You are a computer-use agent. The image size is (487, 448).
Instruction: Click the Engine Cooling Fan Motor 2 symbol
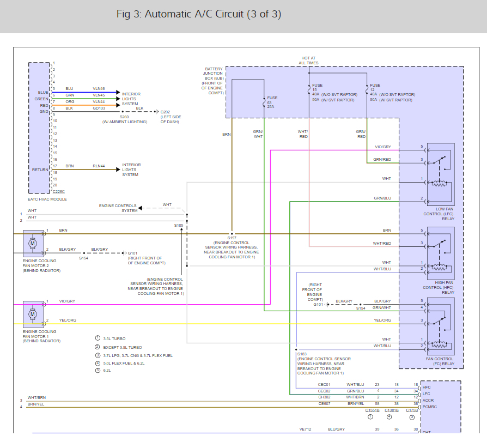(x=32, y=243)
